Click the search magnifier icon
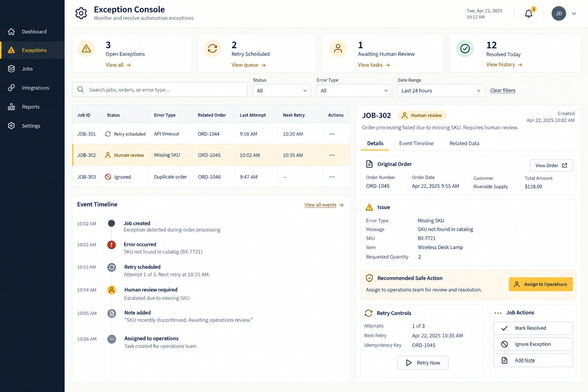This screenshot has height=392, width=588. click(x=80, y=90)
